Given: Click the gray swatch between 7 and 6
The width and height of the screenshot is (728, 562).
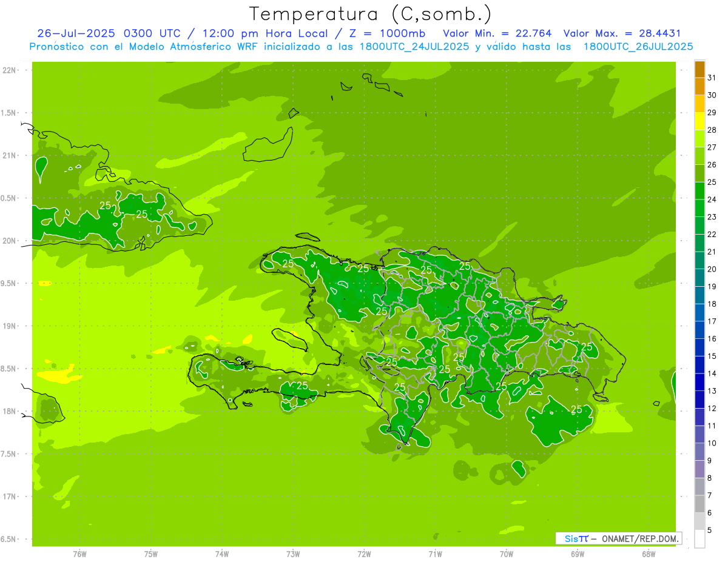Looking at the screenshot, I should point(700,504).
